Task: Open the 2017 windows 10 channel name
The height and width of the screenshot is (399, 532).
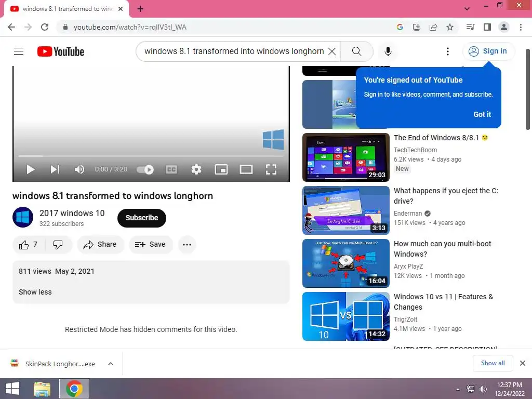Action: [72, 213]
